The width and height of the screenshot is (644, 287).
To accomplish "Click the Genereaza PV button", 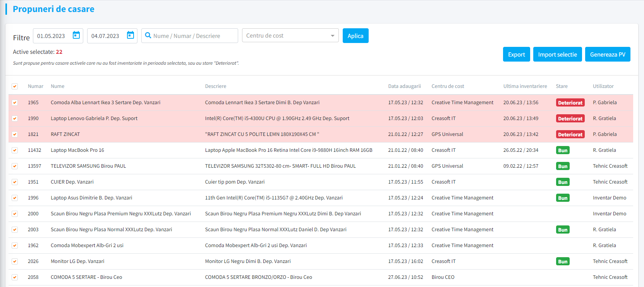I will 608,54.
